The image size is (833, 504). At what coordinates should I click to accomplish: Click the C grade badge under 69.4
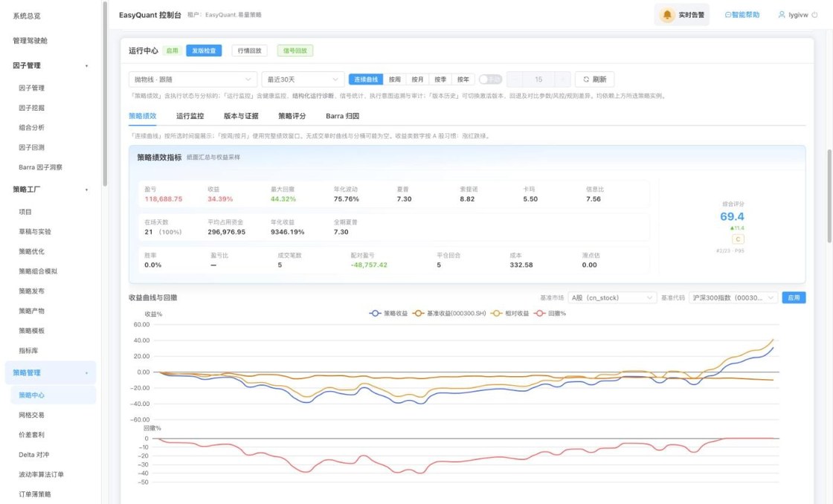point(738,239)
